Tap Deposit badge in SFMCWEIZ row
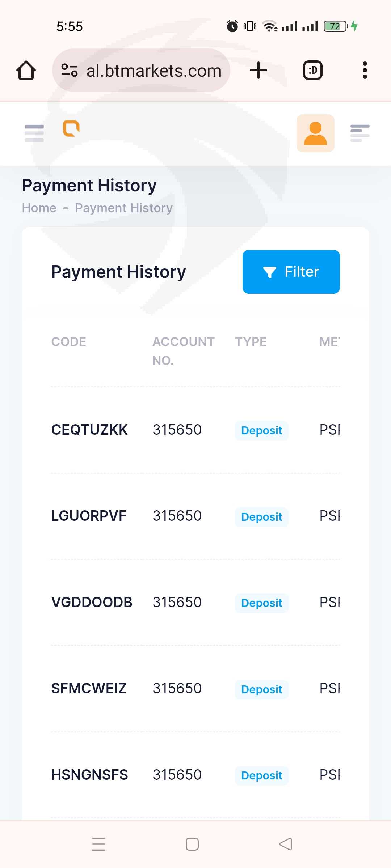 [x=261, y=689]
